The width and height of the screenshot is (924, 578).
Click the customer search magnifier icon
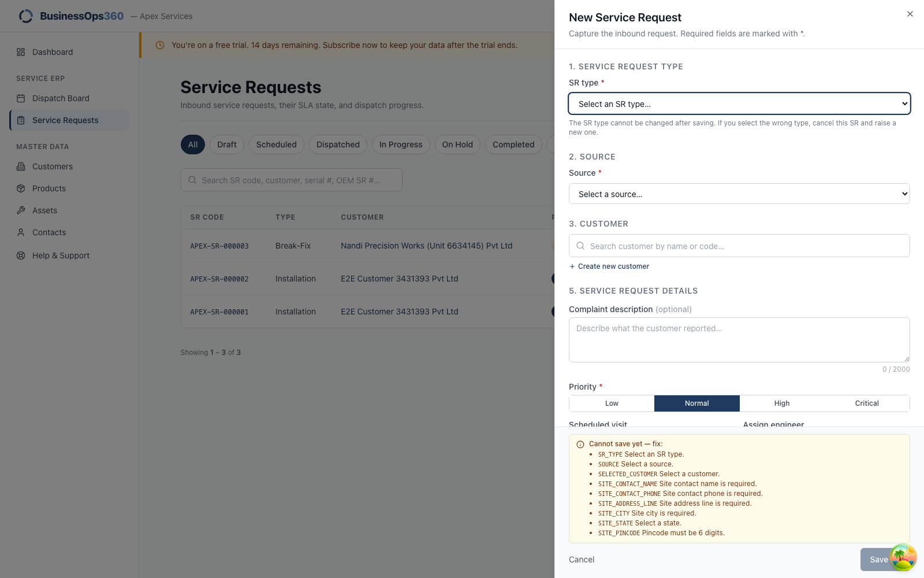click(x=580, y=246)
